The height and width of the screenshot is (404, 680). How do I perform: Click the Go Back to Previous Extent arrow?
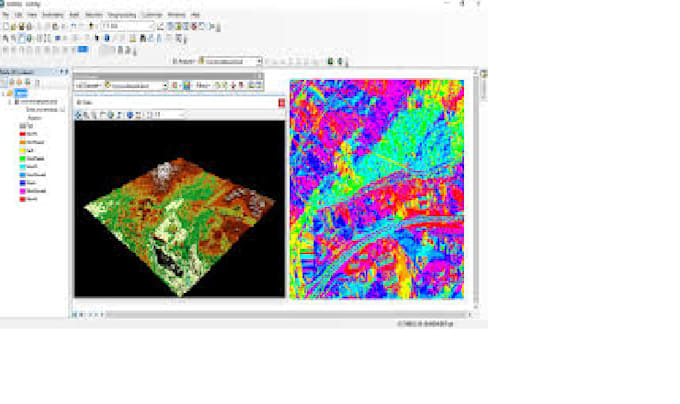tap(57, 39)
